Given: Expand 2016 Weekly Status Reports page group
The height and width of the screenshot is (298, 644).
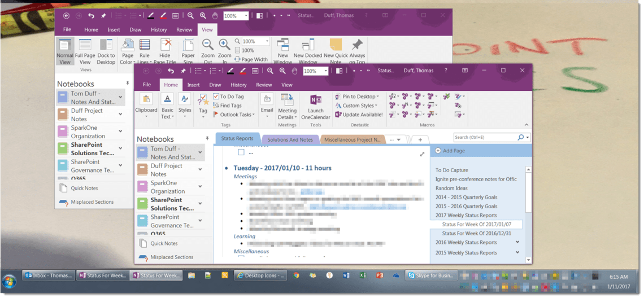Looking at the screenshot, I should [517, 242].
